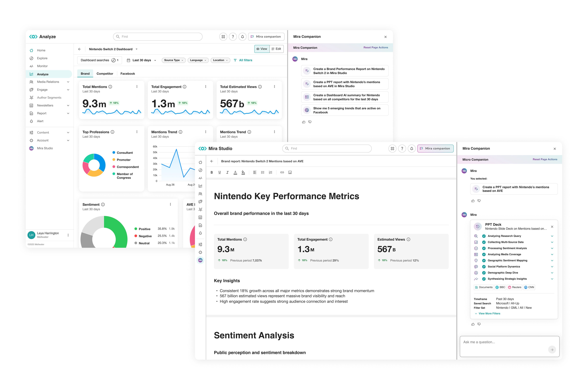Click the apps grid icon in Mira Studio

392,149
